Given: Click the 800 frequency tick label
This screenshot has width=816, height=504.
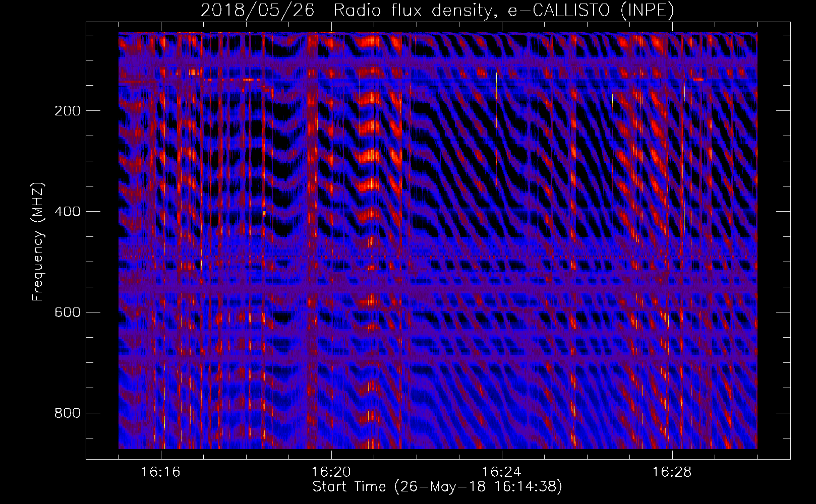Looking at the screenshot, I should (x=67, y=413).
